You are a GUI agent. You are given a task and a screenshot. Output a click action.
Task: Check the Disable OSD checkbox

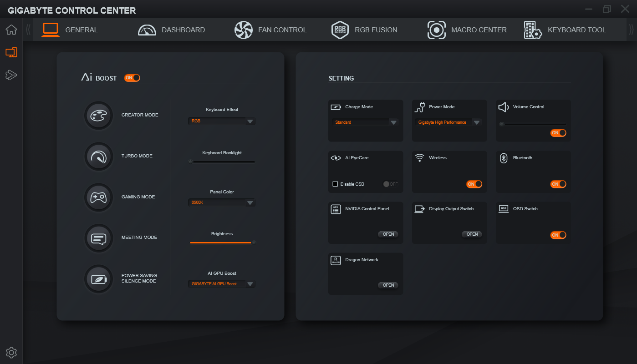tap(336, 184)
